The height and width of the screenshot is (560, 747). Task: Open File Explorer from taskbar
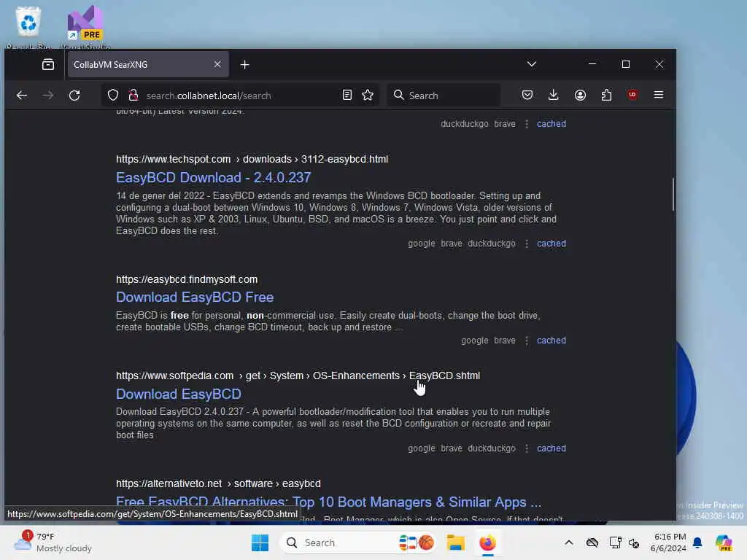(455, 542)
